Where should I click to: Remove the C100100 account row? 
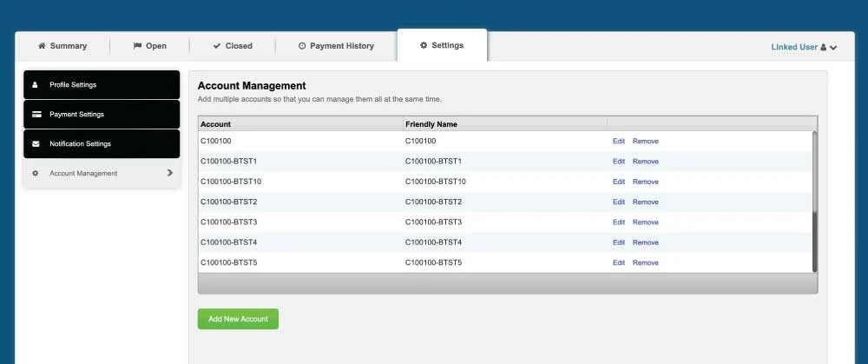click(646, 142)
